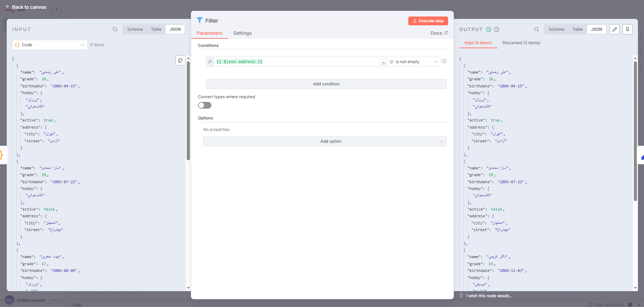Viewport: 644px width, 307px height.
Task: Click the + tab button near Back to canvas
Action: pos(56,9)
